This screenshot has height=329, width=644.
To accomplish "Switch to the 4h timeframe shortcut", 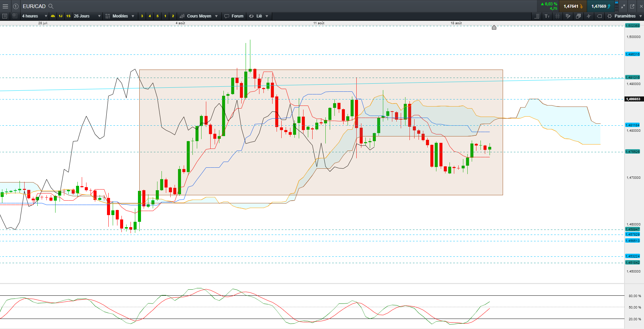I will tap(53, 16).
